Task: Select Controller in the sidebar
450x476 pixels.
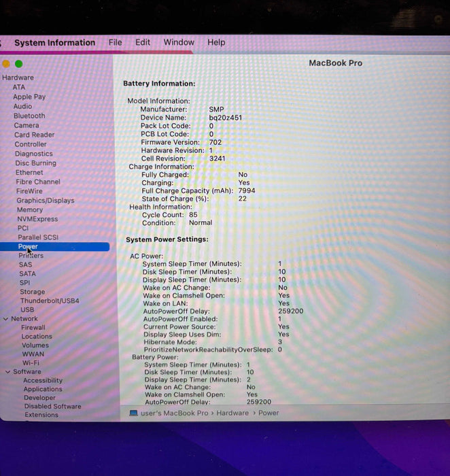Action: (x=31, y=144)
